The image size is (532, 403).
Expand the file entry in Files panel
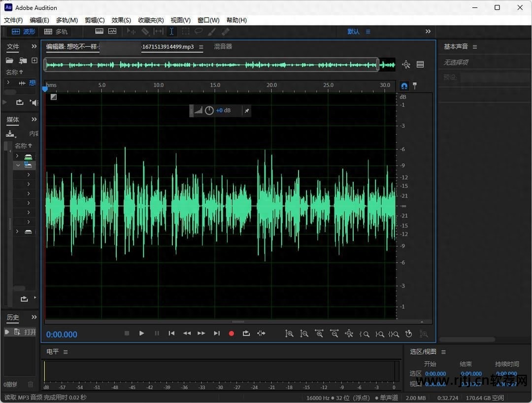click(x=8, y=83)
